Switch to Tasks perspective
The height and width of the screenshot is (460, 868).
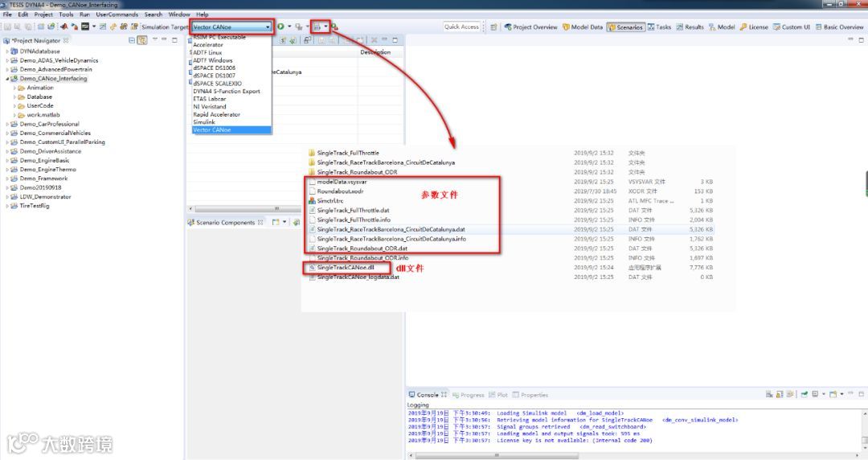(659, 27)
